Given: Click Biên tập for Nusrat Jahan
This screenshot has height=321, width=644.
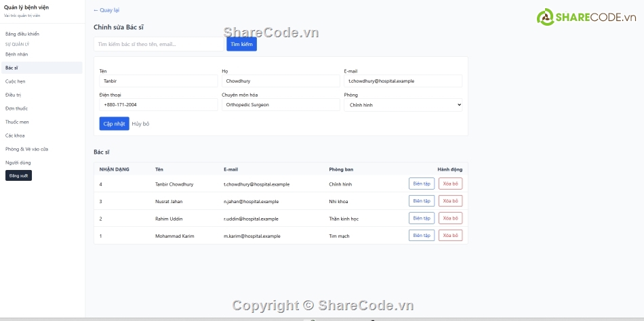Looking at the screenshot, I should 422,200.
